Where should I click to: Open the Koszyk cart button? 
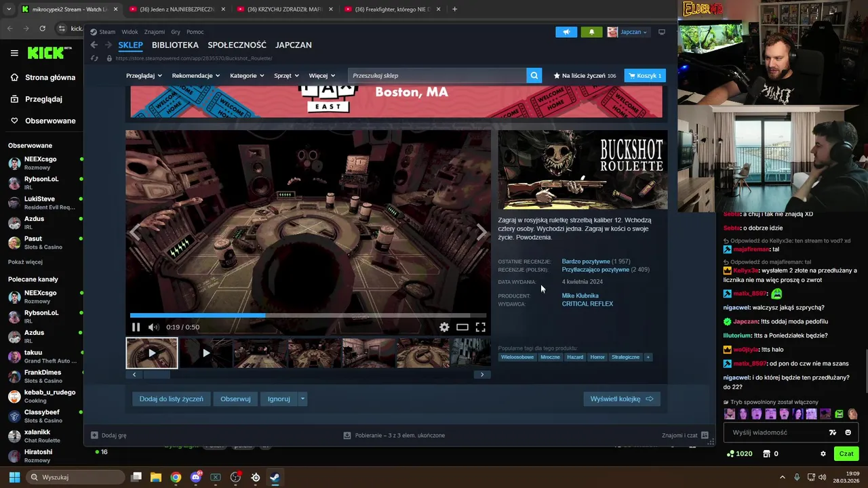[645, 75]
